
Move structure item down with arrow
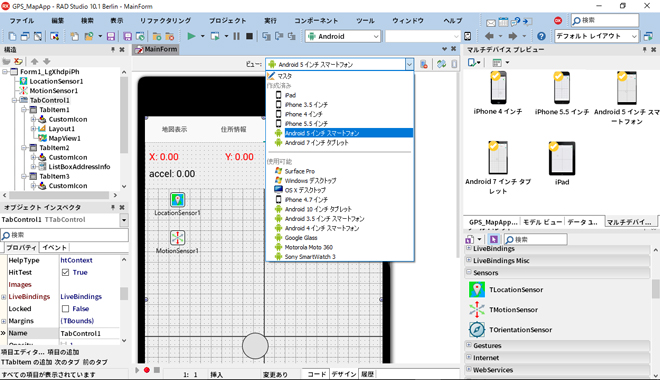point(47,61)
